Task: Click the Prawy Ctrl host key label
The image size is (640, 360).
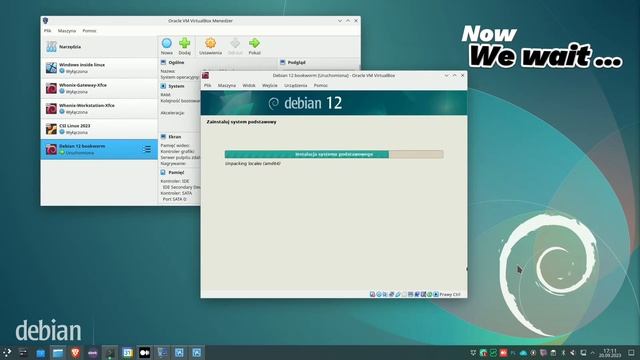Action: coord(450,294)
